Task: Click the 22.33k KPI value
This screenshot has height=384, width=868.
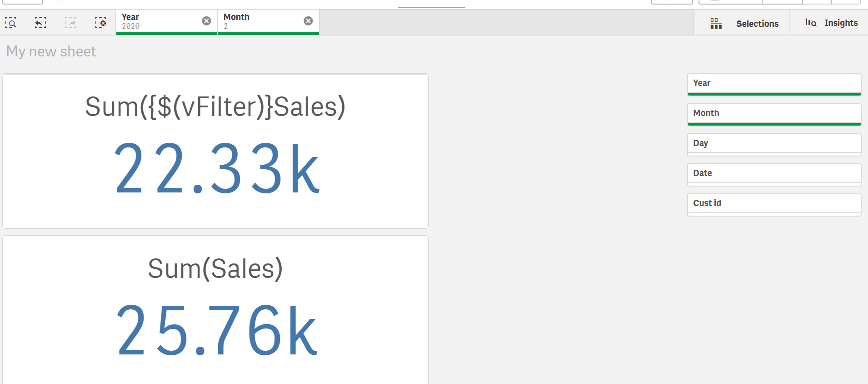Action: tap(217, 169)
